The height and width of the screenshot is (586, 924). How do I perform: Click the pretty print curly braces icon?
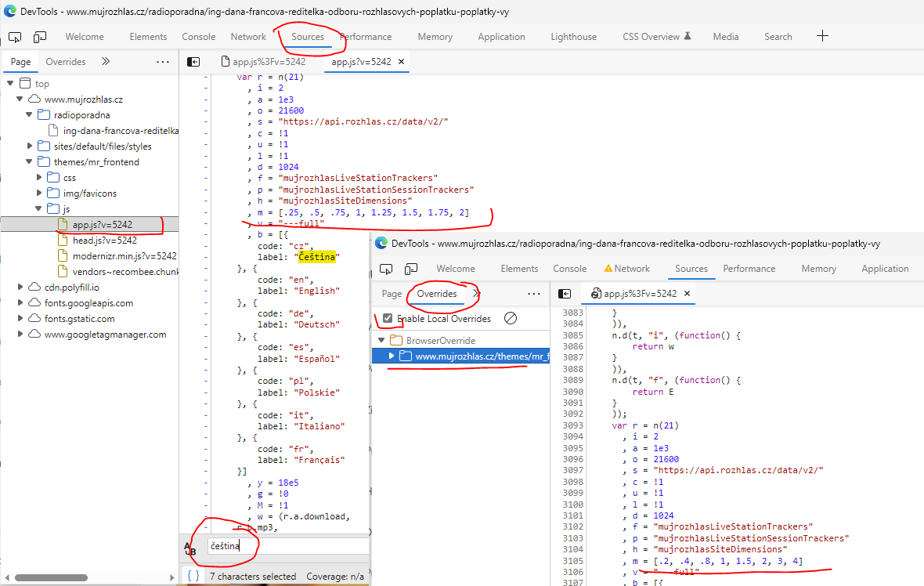point(193,576)
